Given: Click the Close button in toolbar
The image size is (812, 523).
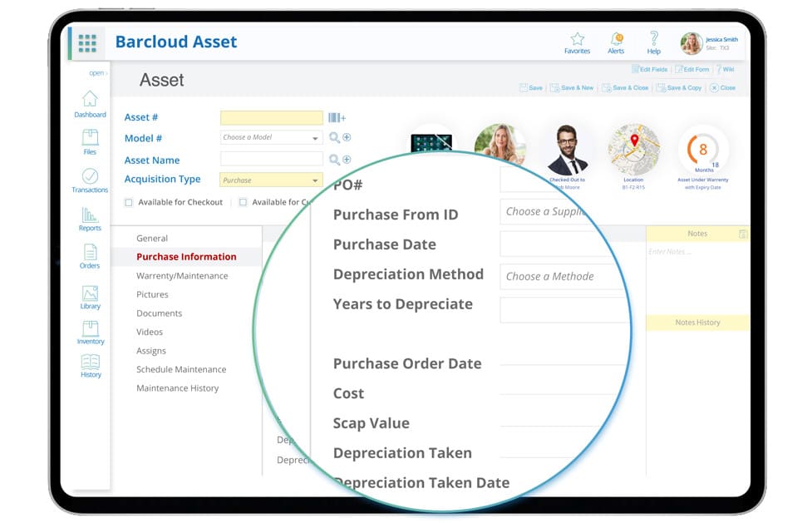Looking at the screenshot, I should [x=723, y=88].
